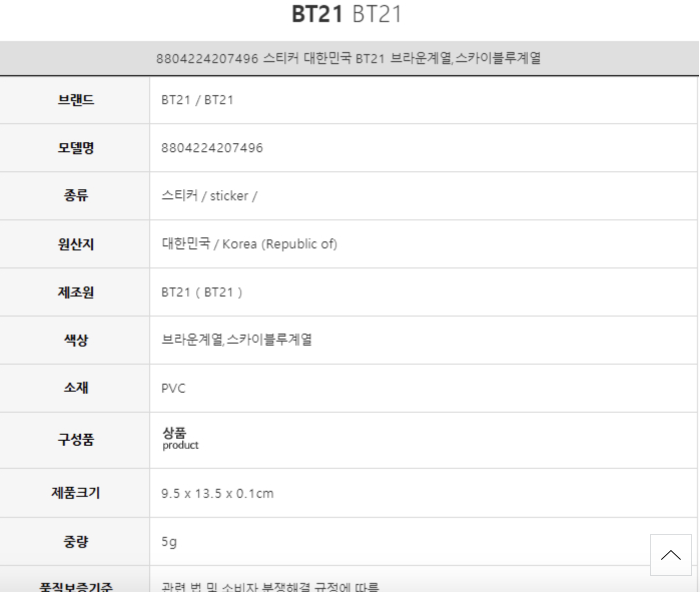The height and width of the screenshot is (592, 700).
Task: Select the 품질보증기준 row label
Action: click(76, 586)
